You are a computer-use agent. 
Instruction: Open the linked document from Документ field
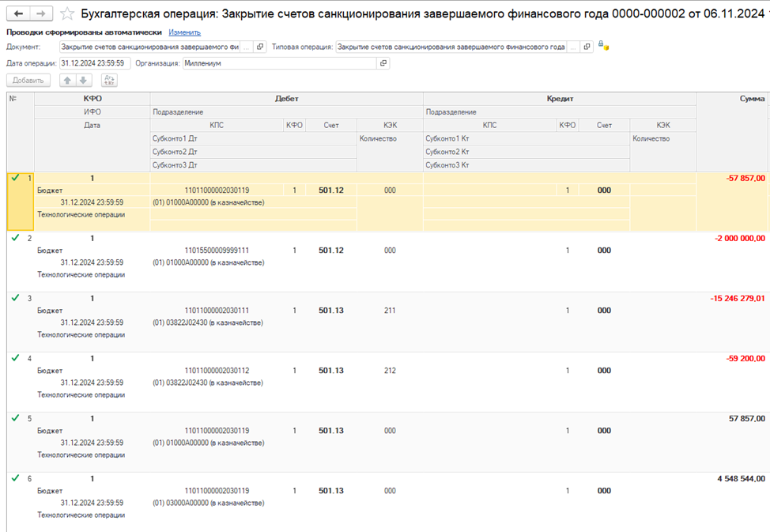[260, 47]
